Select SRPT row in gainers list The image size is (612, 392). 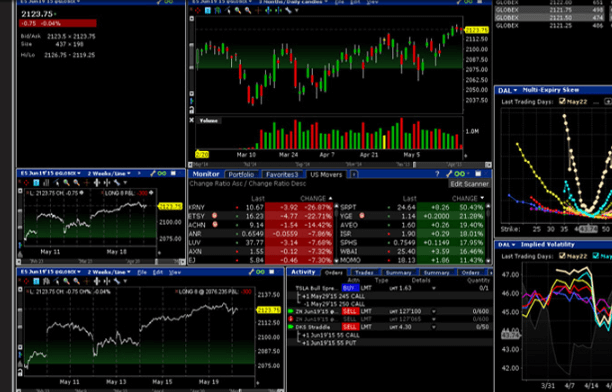(412, 207)
